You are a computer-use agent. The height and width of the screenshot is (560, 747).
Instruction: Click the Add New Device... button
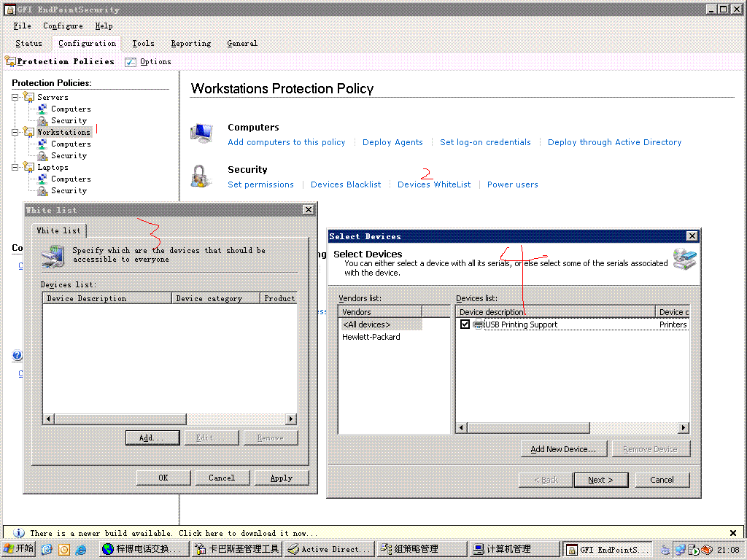click(563, 449)
